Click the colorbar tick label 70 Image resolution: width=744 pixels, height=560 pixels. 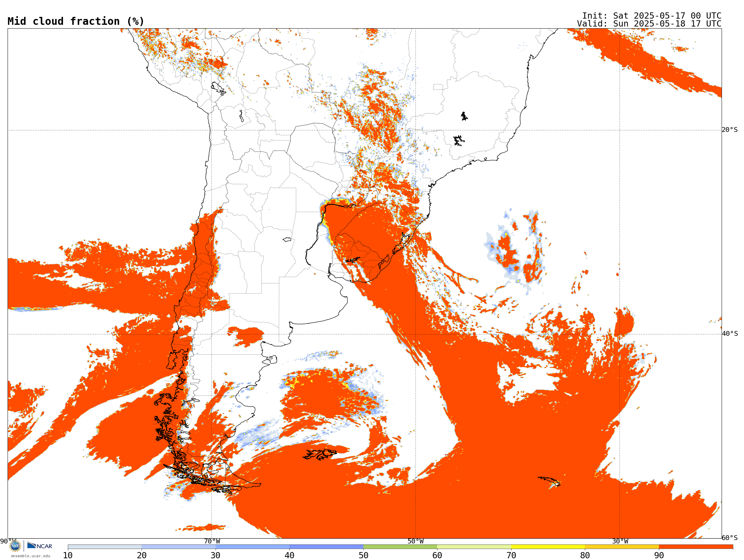click(x=511, y=556)
